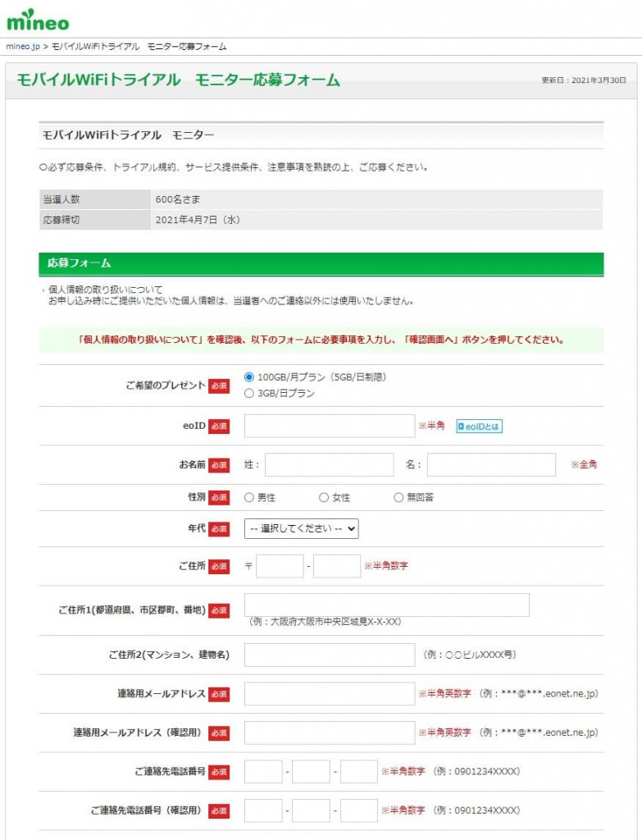Screen dimensions: 642x840
Task: Click the モバイルWiFiトライアル モニター heading
Action: [129, 135]
